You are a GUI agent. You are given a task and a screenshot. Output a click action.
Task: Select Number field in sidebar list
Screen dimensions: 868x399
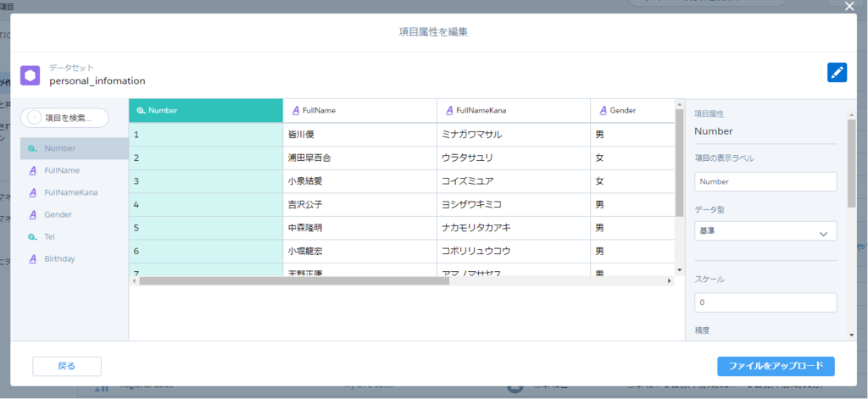tap(61, 148)
